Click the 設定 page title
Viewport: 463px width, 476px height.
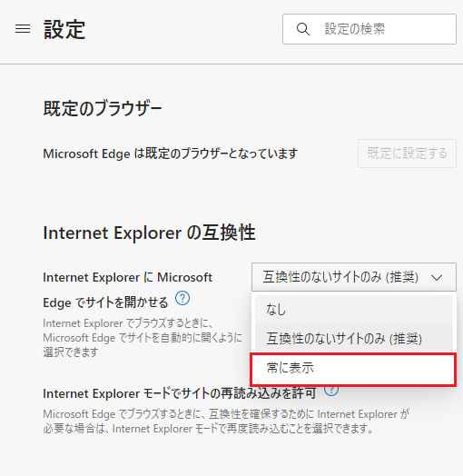64,29
